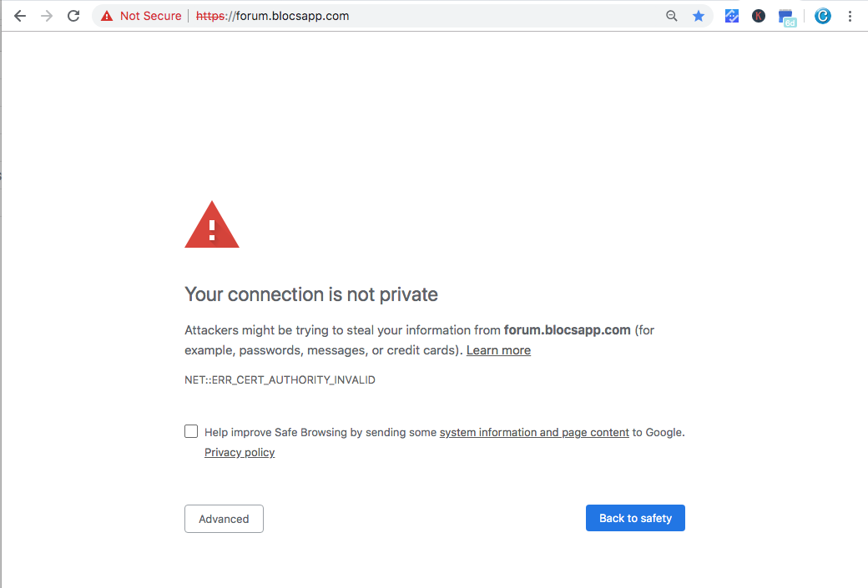
Task: Click the large red warning triangle
Action: (x=212, y=224)
